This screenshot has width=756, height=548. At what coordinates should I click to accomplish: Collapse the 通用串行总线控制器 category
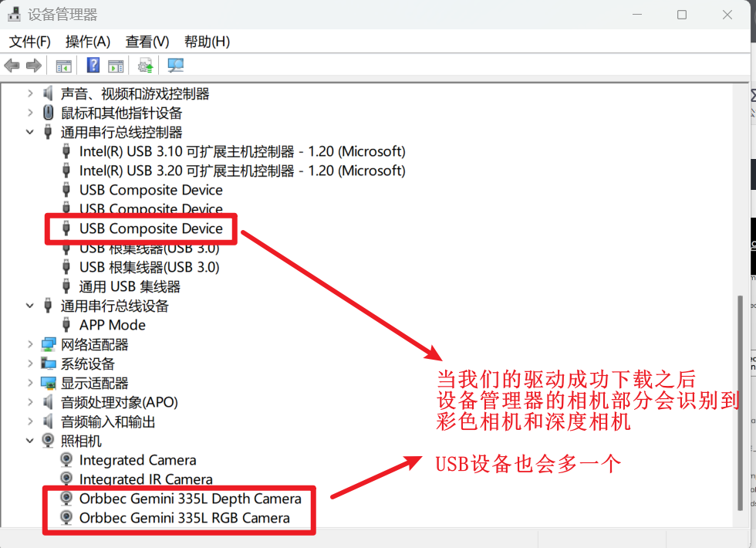click(x=29, y=131)
